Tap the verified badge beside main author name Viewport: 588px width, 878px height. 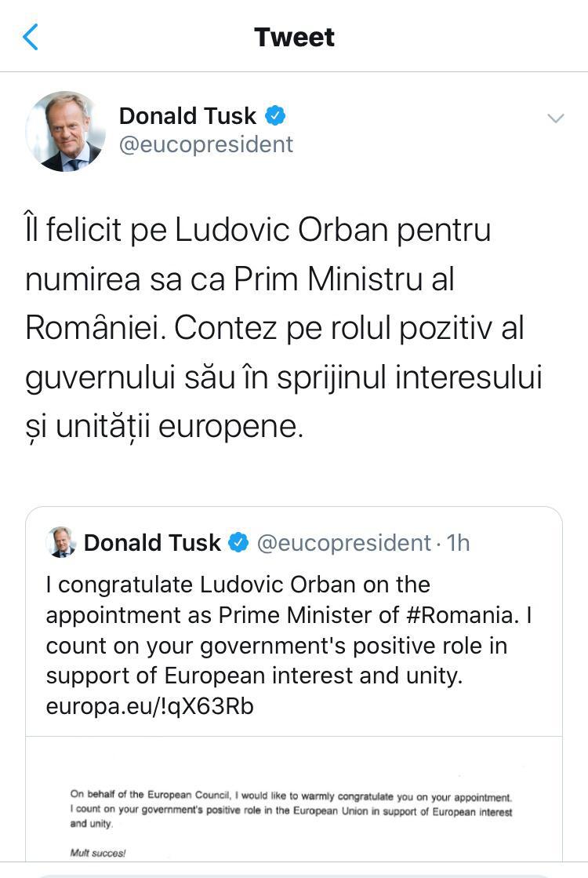(274, 116)
